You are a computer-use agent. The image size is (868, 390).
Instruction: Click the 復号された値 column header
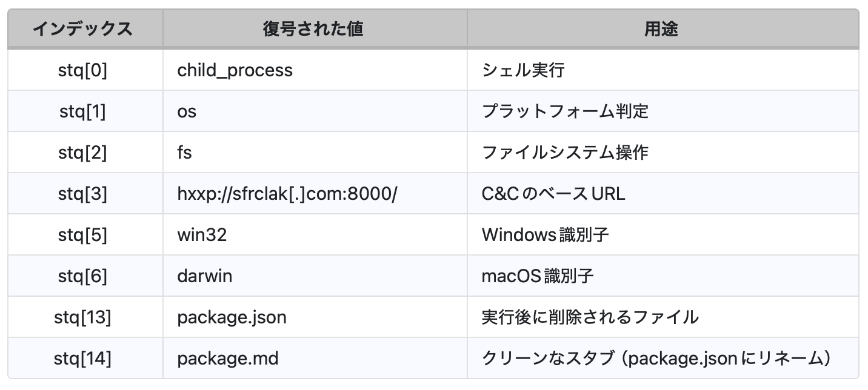(x=313, y=28)
